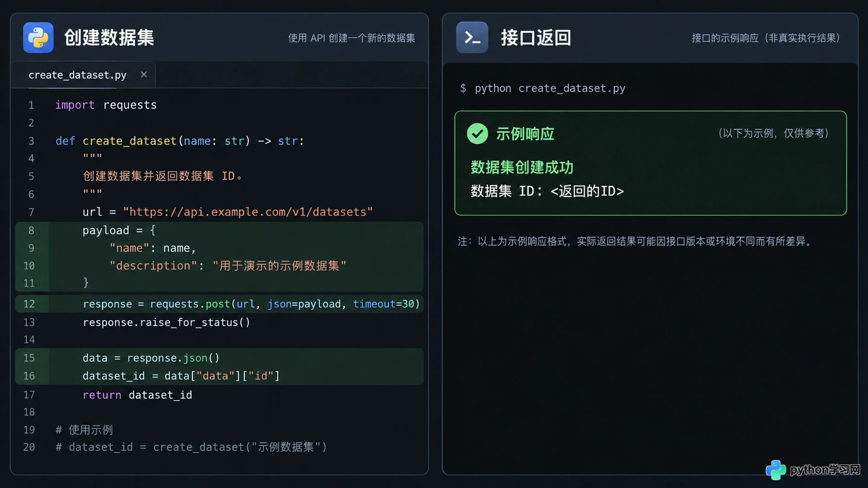Viewport: 868px width, 488px height.
Task: Click the payload = { code line
Action: 119,230
